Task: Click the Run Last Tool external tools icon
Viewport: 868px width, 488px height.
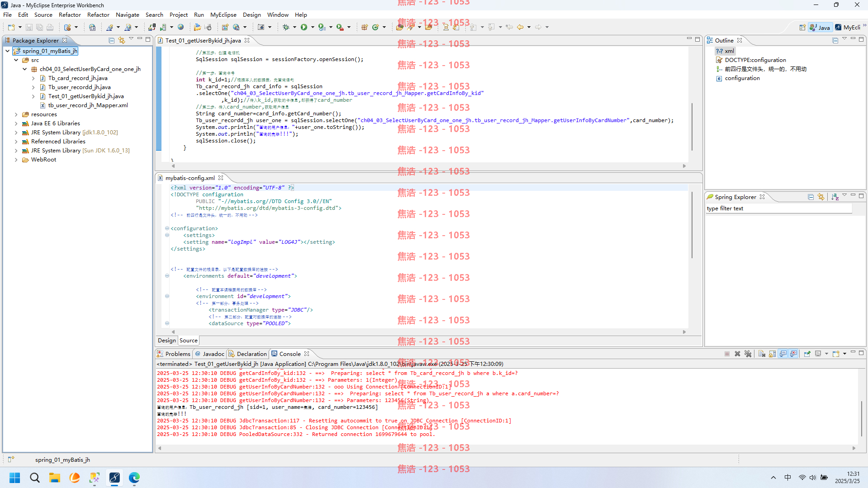Action: click(x=340, y=27)
